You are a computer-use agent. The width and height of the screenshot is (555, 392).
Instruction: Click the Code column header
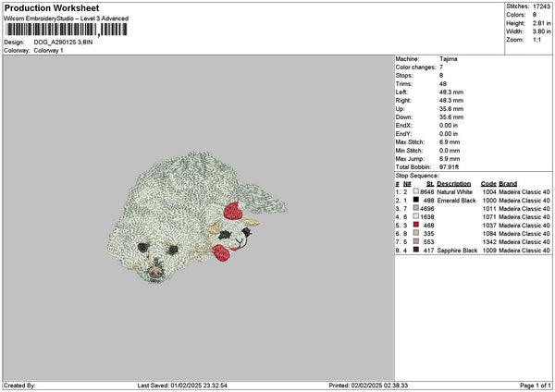488,183
